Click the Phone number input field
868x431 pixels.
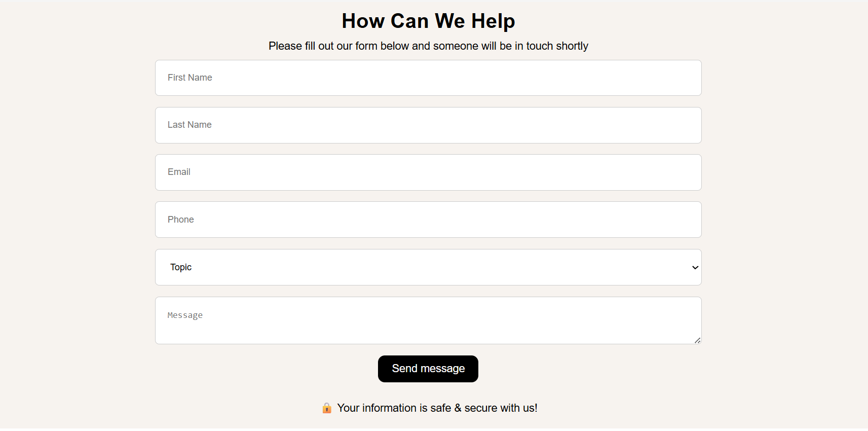coord(428,220)
